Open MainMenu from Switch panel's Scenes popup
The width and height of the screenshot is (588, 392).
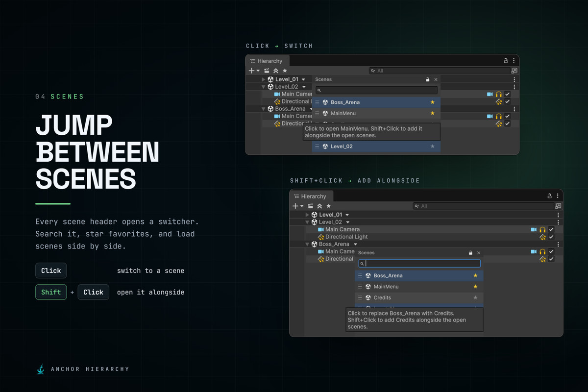376,113
